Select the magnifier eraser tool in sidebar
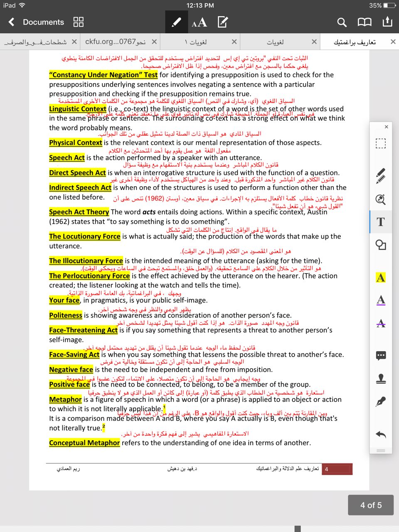The height and width of the screenshot is (532, 399). click(381, 199)
